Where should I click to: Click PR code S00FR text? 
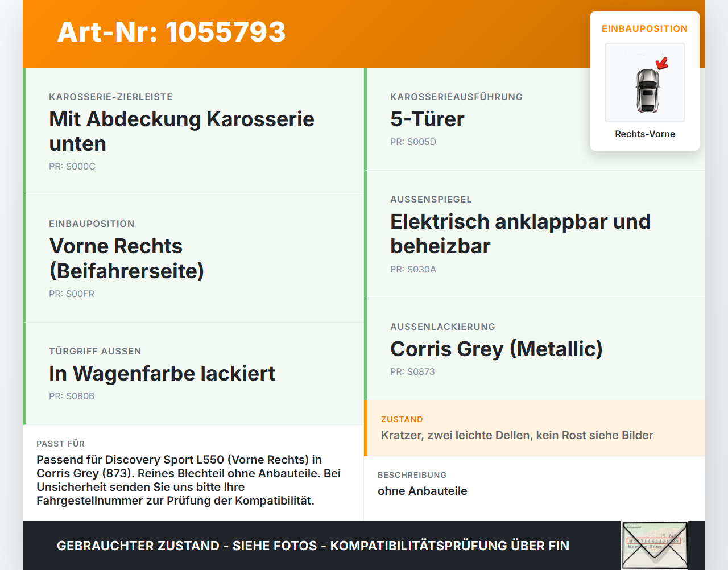(x=72, y=294)
